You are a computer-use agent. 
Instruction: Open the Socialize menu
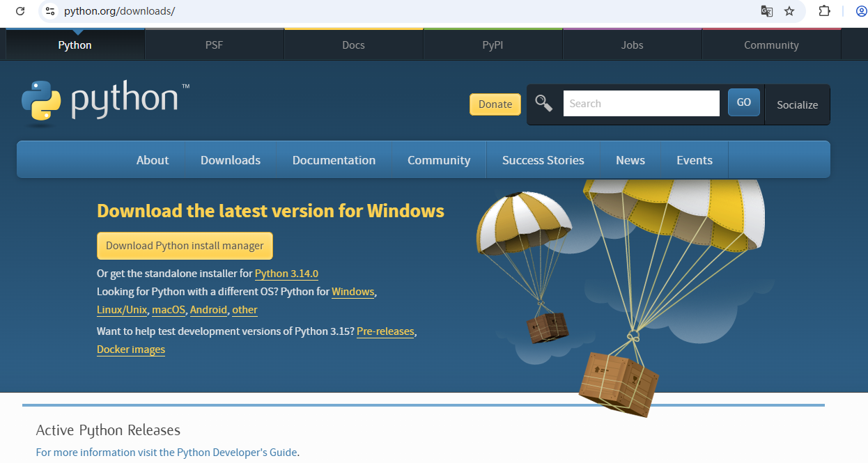point(797,105)
